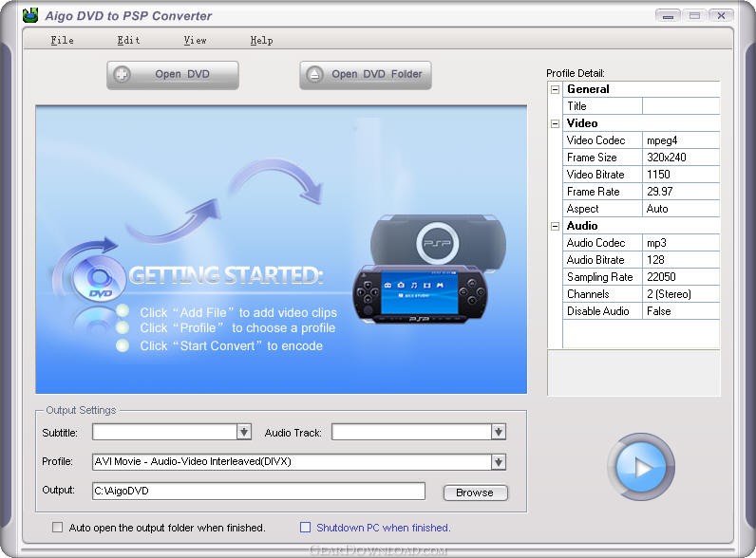Screen dimensions: 756x558
Task: Collapse the Video section in Profile Detail
Action: click(555, 123)
